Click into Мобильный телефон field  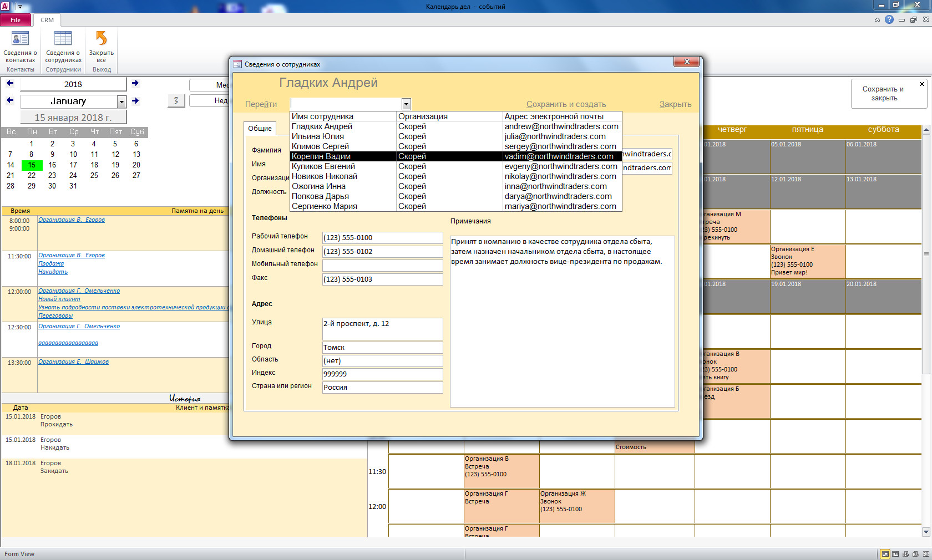[382, 266]
